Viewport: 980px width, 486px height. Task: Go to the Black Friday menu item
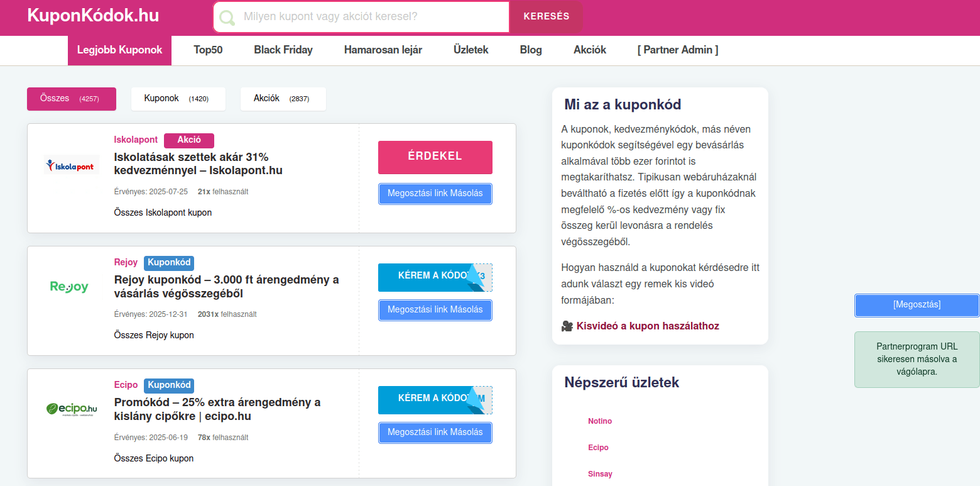pos(283,50)
